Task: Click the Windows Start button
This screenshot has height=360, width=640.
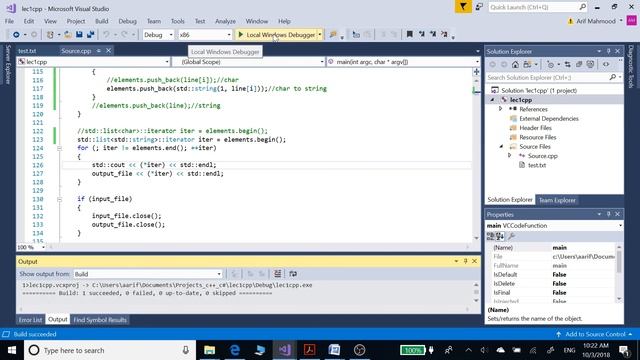Action: pos(12,350)
